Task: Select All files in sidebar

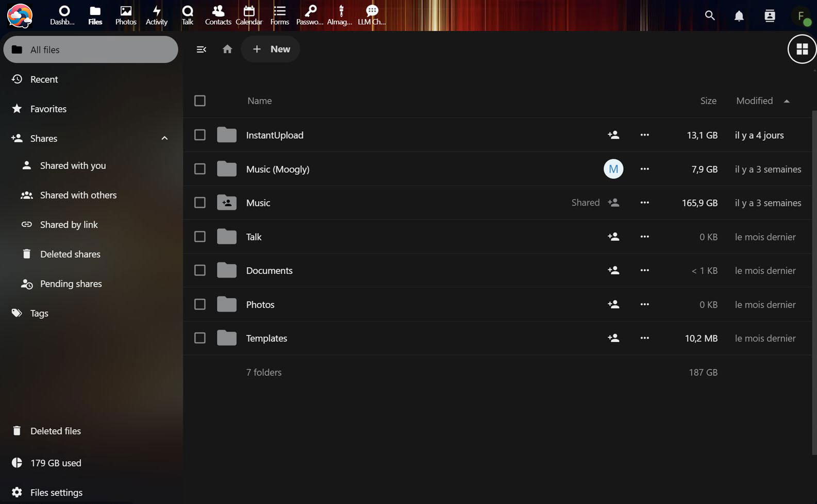Action: (91, 49)
